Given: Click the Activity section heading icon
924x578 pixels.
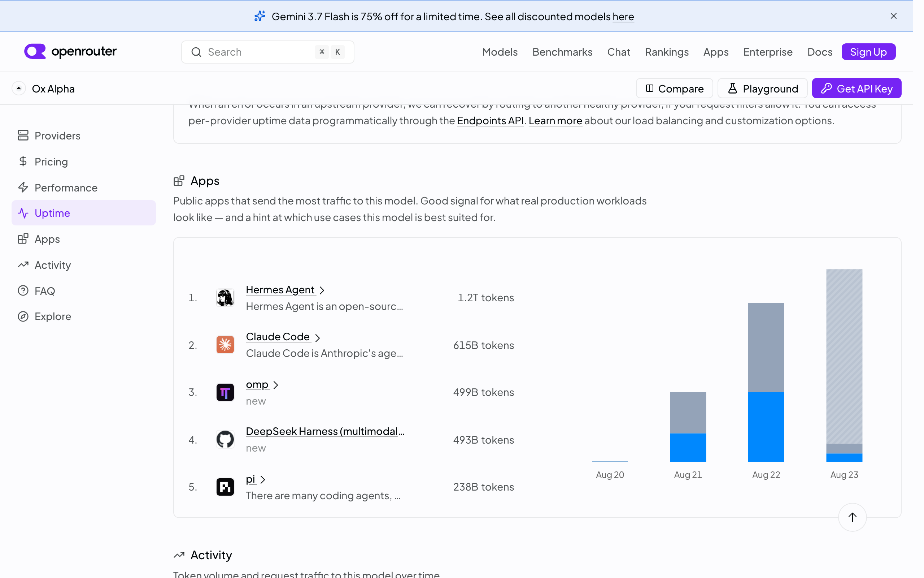Looking at the screenshot, I should click(179, 555).
